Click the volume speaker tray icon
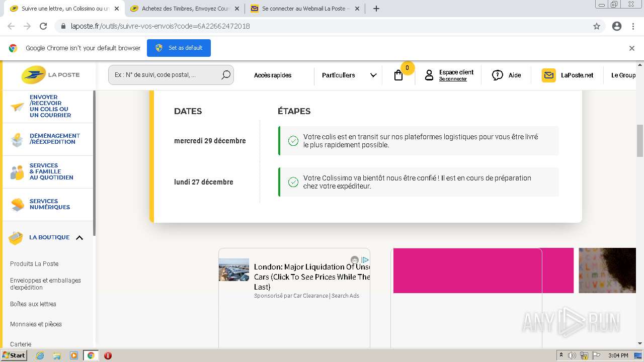Screen dimensions: 644x362 pyautogui.click(x=572, y=355)
